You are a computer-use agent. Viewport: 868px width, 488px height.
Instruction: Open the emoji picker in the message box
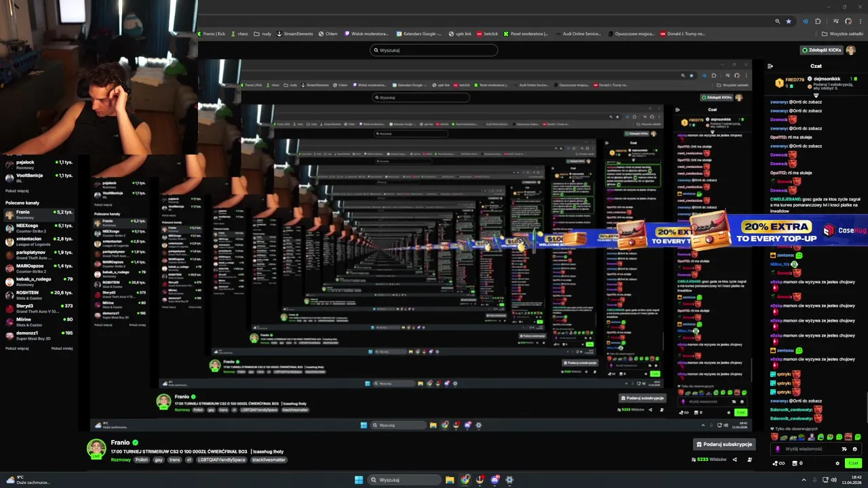854,449
